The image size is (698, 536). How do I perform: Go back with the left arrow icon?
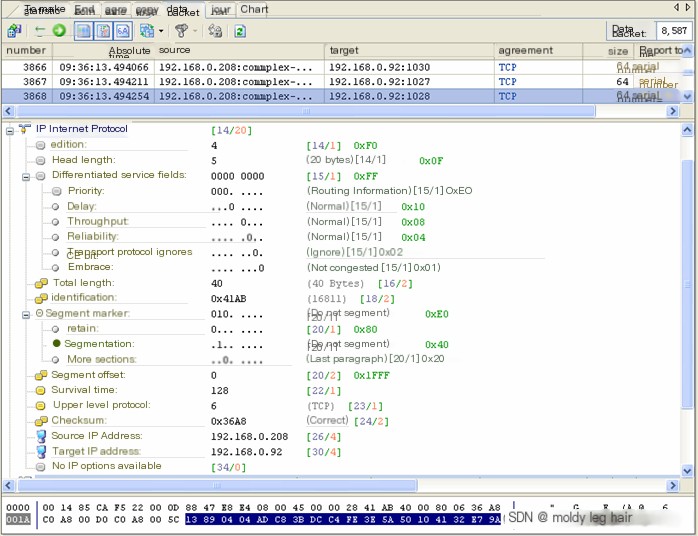(x=40, y=31)
